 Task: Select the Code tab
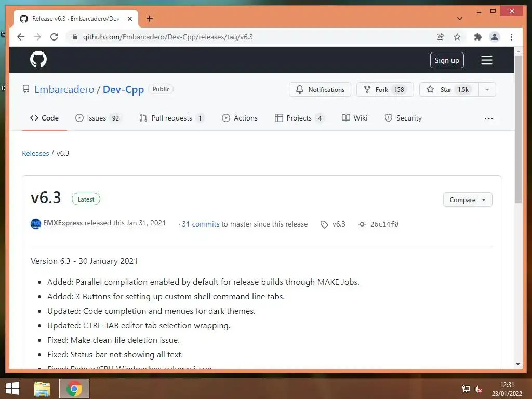tap(45, 118)
